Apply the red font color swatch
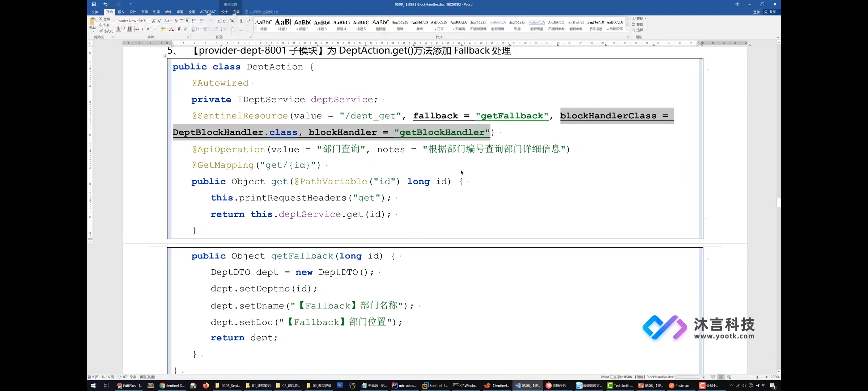Viewport: 868px width, 391px height. coord(171,29)
